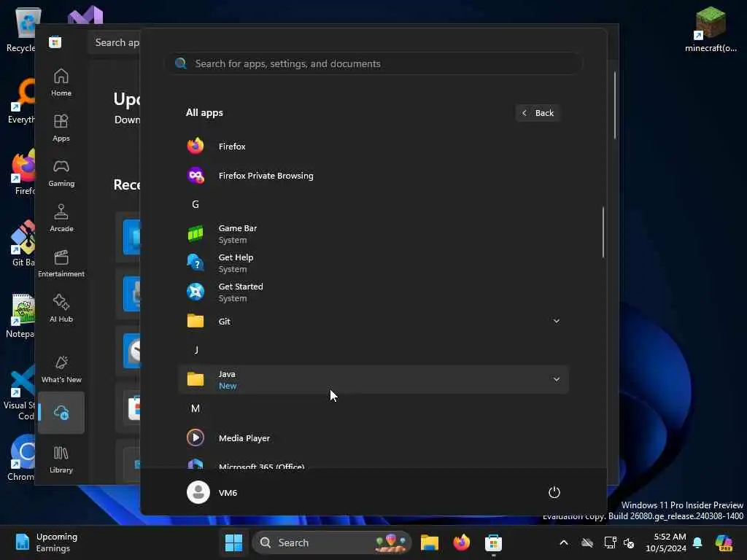Jump to letter J section header
This screenshot has width=747, height=560.
click(x=196, y=350)
